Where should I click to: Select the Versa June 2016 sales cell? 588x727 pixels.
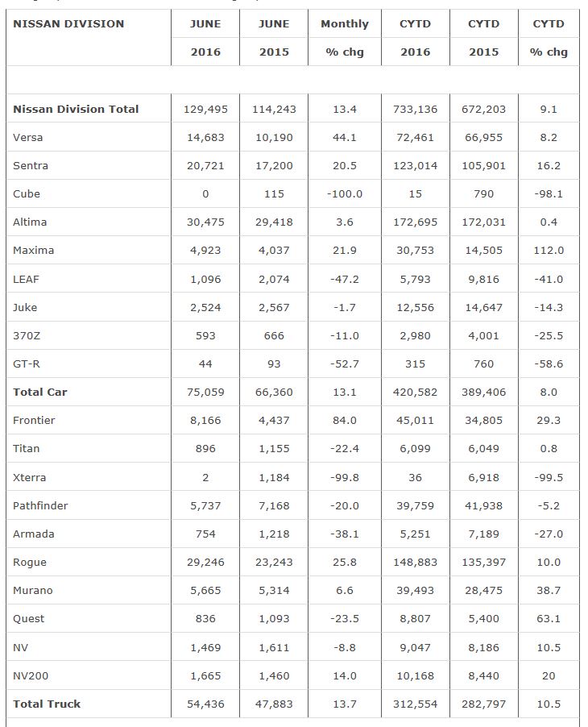point(205,137)
